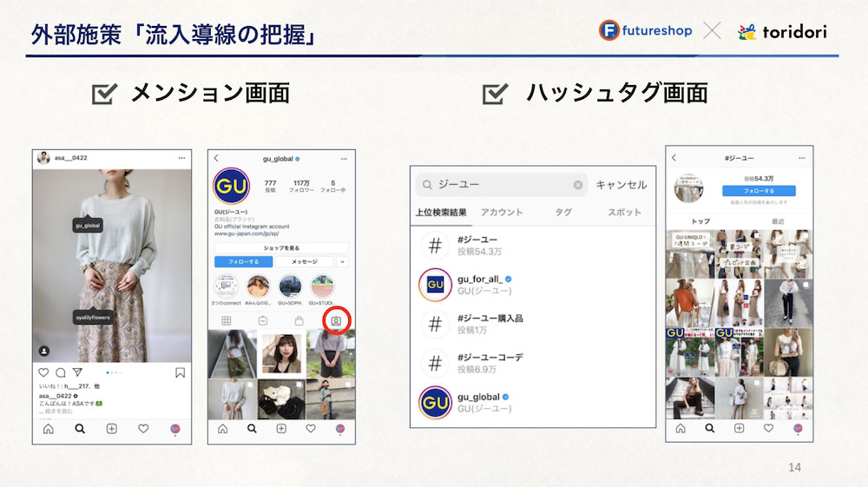This screenshot has width=868, height=487.
Task: Tap new post plus on #ジーユー page
Action: (739, 428)
